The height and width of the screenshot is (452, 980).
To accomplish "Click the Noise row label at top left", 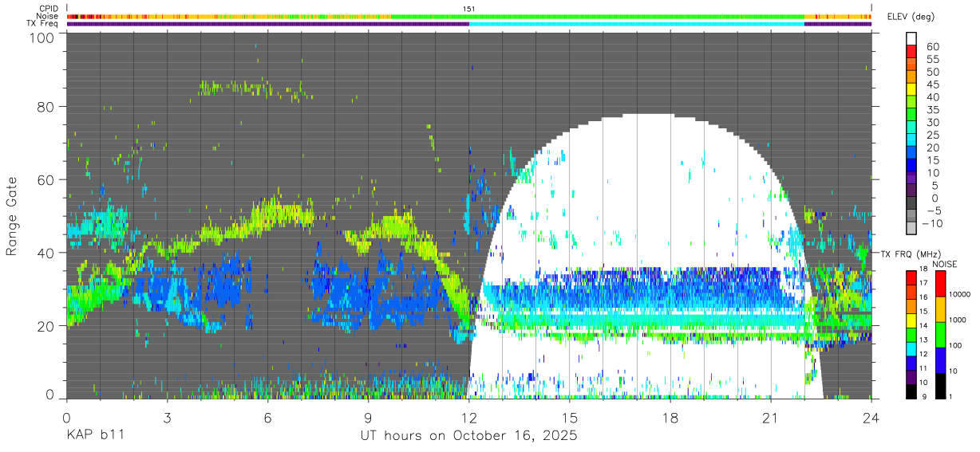I will tap(47, 16).
